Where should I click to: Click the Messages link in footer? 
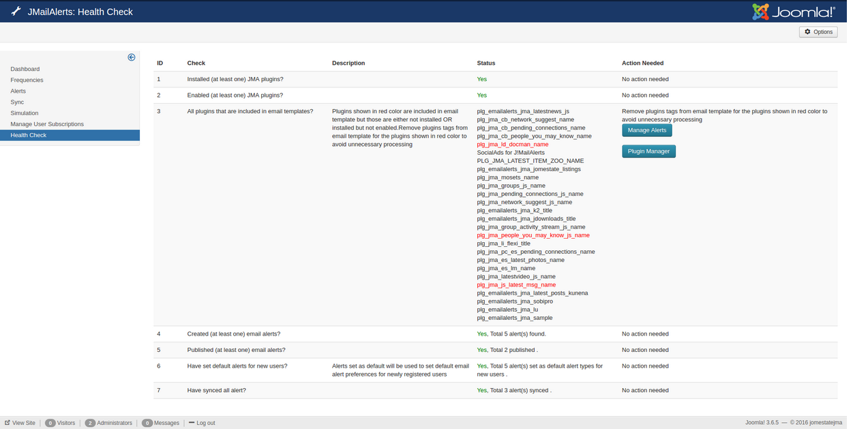[x=166, y=423]
